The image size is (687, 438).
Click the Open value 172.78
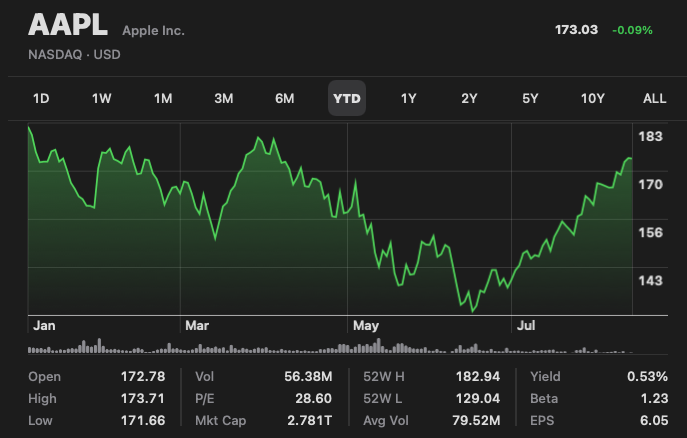(143, 377)
